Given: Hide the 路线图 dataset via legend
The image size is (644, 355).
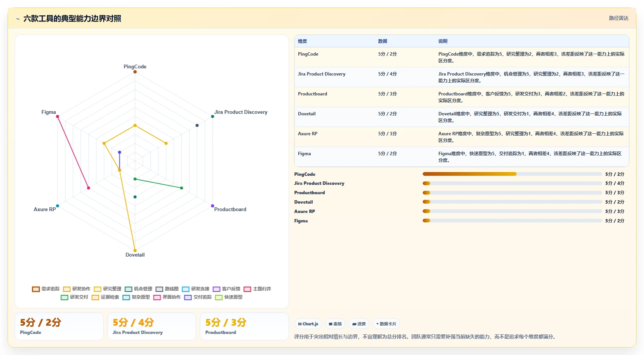Looking at the screenshot, I should (167, 289).
